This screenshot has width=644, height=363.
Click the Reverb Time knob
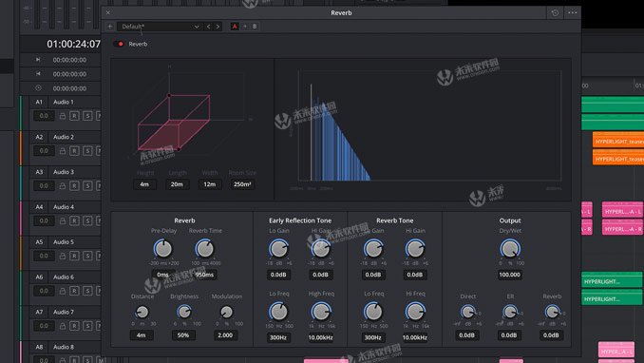point(204,249)
